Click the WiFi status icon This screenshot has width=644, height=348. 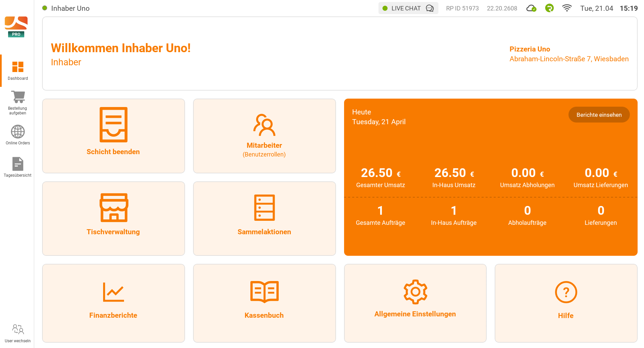coord(567,8)
